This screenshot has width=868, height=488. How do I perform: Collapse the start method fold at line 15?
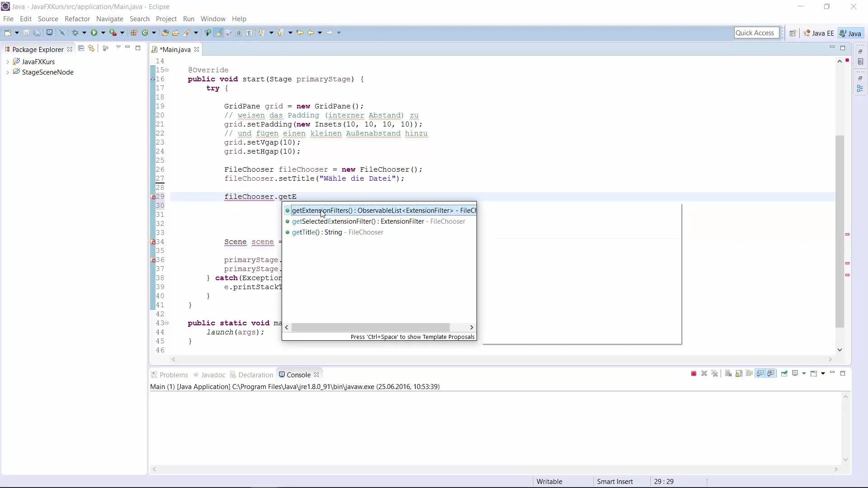click(x=167, y=70)
